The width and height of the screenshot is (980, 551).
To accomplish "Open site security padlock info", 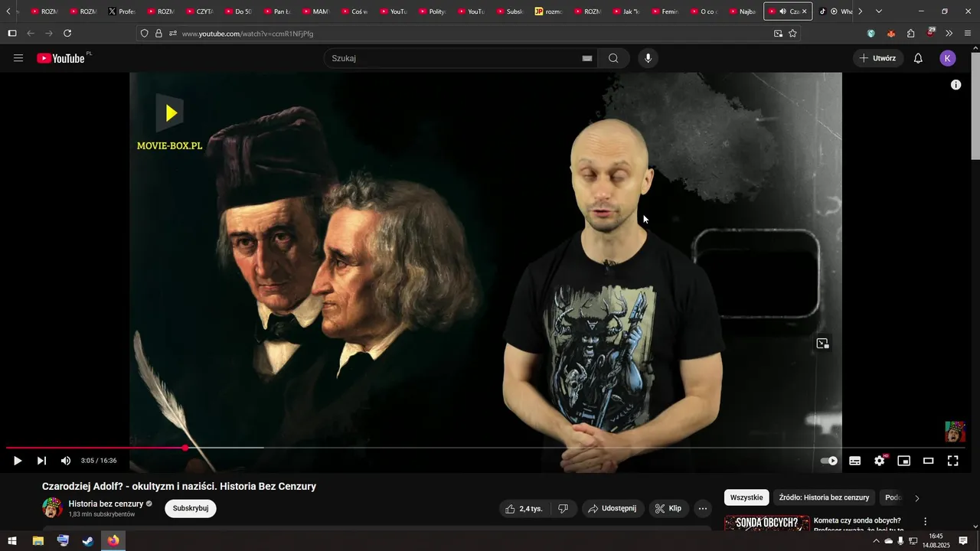I will [x=158, y=34].
